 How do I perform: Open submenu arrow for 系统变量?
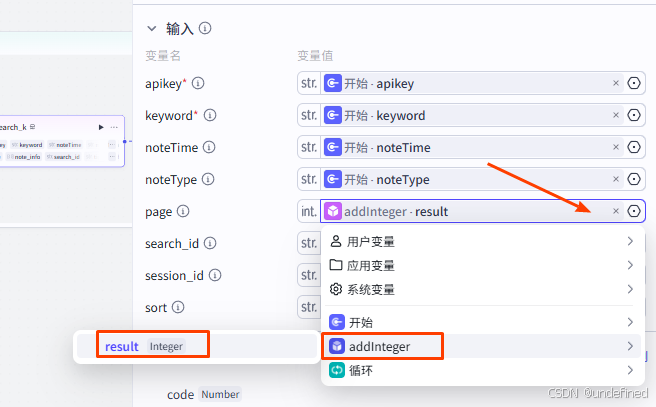point(630,289)
